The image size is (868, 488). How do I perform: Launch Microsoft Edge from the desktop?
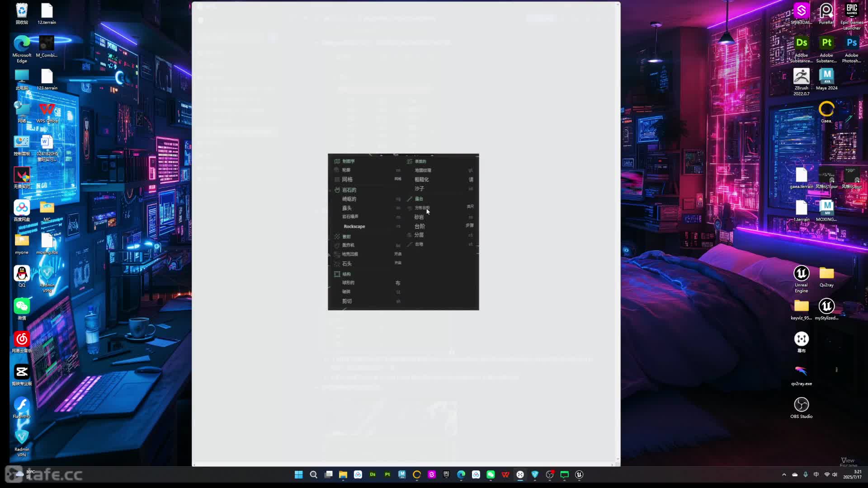[22, 49]
